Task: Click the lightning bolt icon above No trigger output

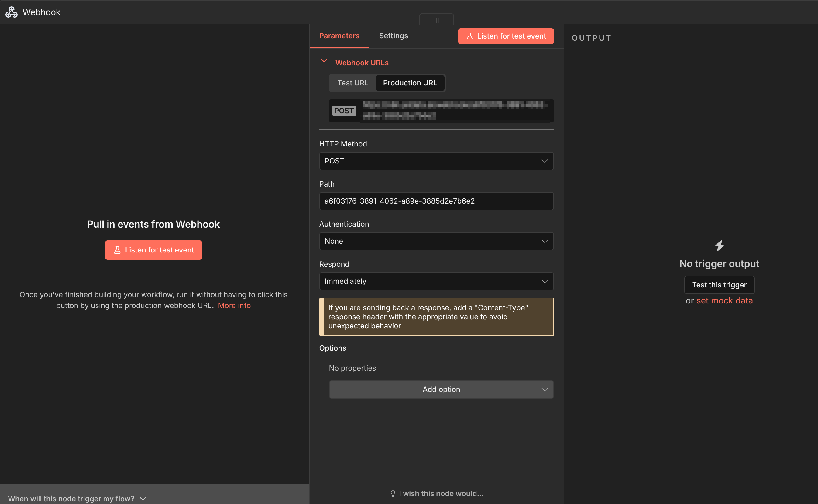Action: coord(719,246)
